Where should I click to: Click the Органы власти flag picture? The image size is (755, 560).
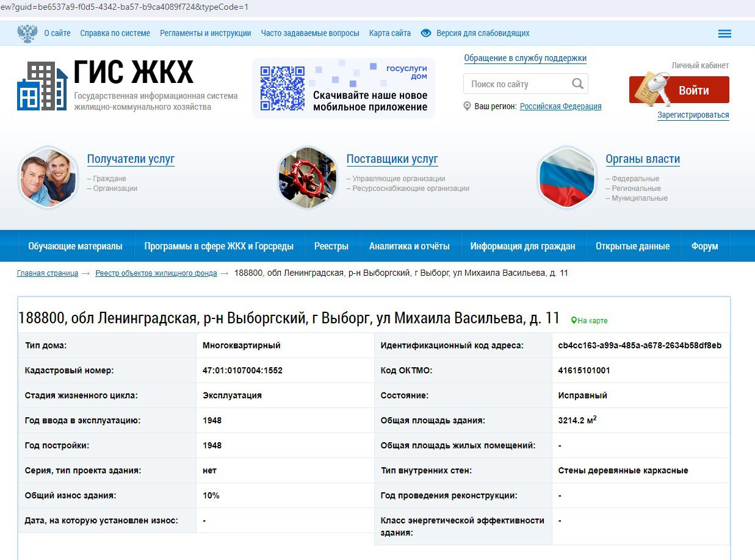(566, 178)
